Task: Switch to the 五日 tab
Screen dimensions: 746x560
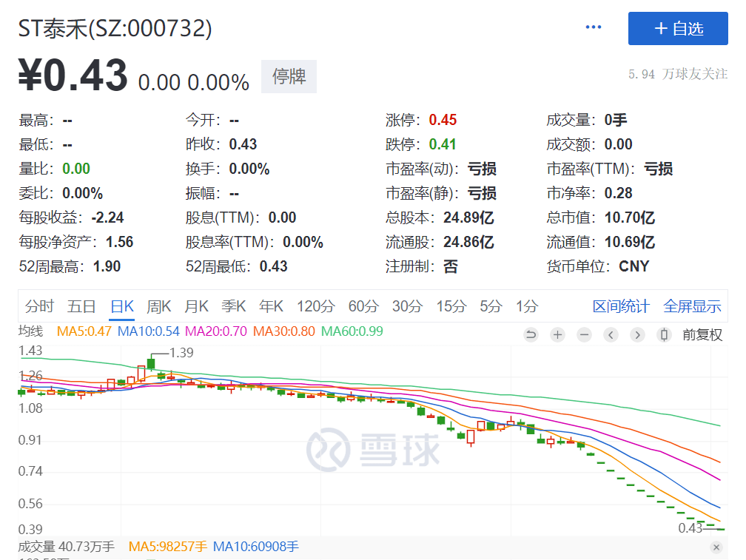Action: 81,306
